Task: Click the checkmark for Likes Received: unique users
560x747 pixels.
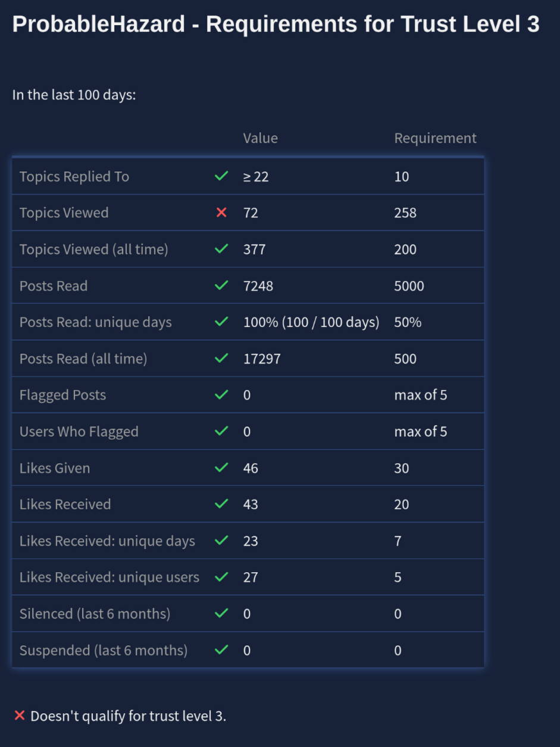Action: point(221,577)
